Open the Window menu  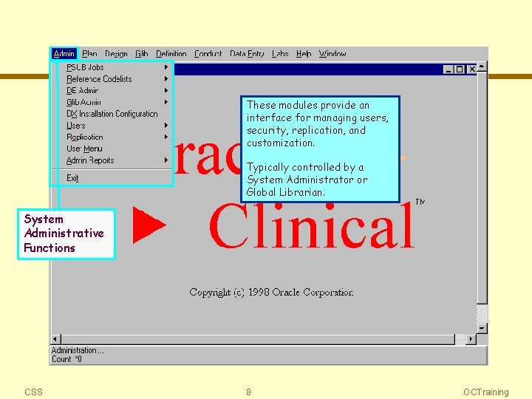332,54
